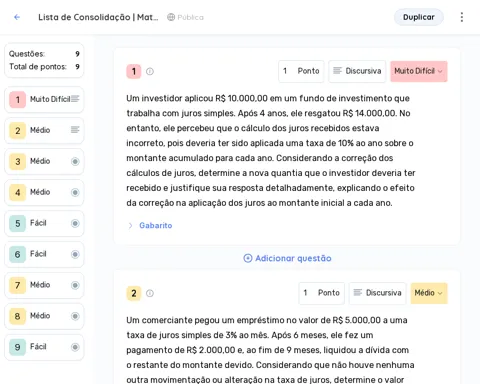This screenshot has width=480, height=384.
Task: Click the Questões count summary
Action: pyautogui.click(x=44, y=54)
